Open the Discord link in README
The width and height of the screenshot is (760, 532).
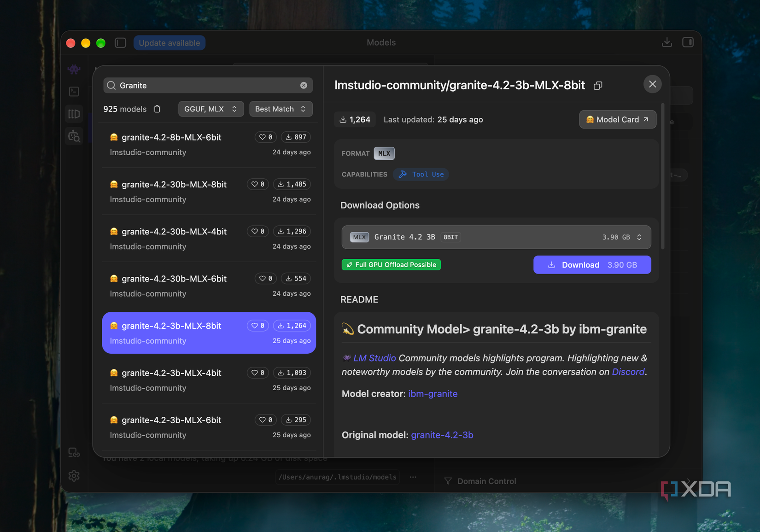click(628, 372)
